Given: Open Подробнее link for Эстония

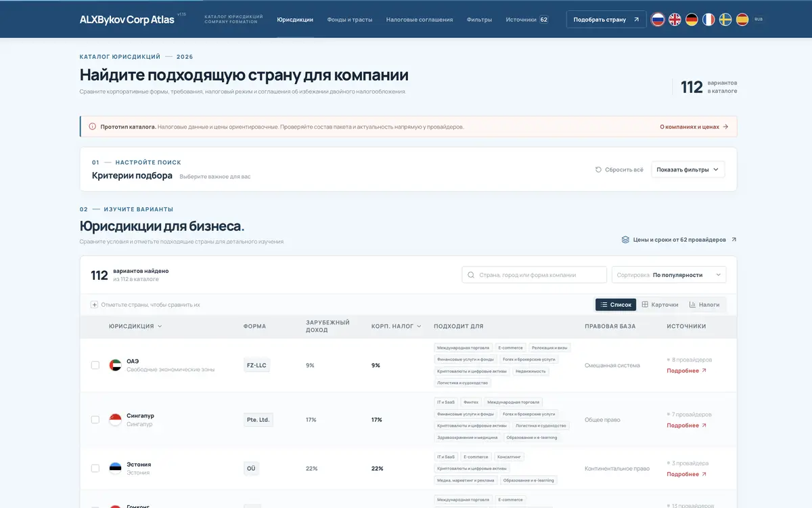Looking at the screenshot, I should (x=687, y=474).
